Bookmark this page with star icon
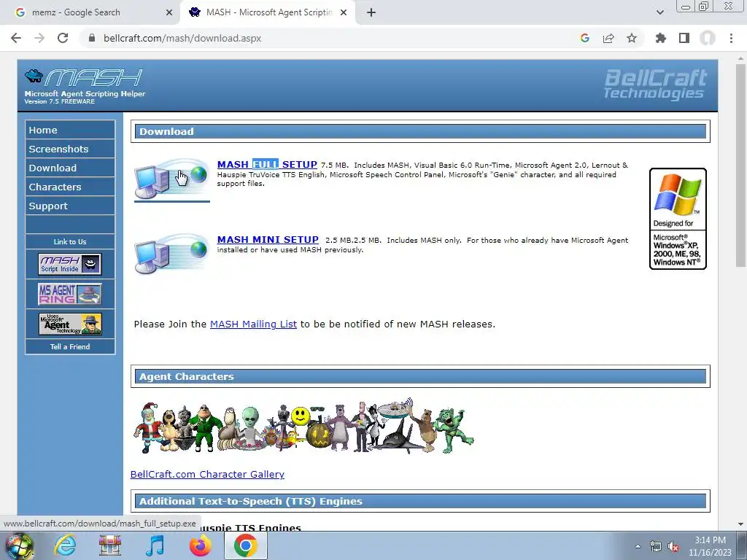 pyautogui.click(x=632, y=38)
